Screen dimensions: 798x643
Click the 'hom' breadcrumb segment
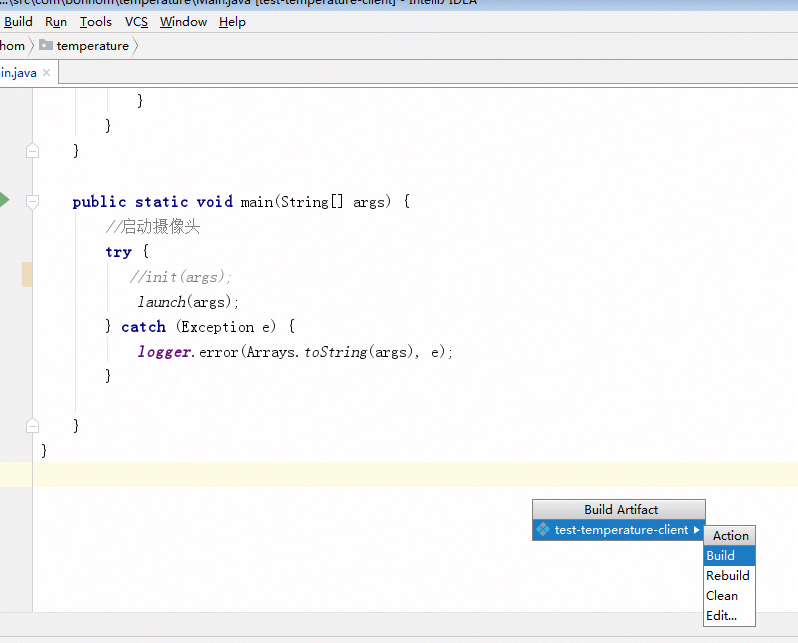(12, 46)
